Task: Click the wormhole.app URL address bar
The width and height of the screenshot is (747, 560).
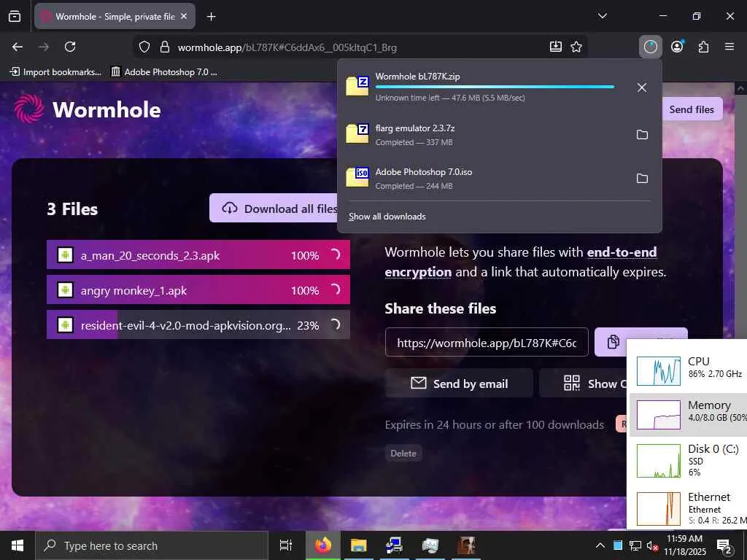Action: [287, 47]
